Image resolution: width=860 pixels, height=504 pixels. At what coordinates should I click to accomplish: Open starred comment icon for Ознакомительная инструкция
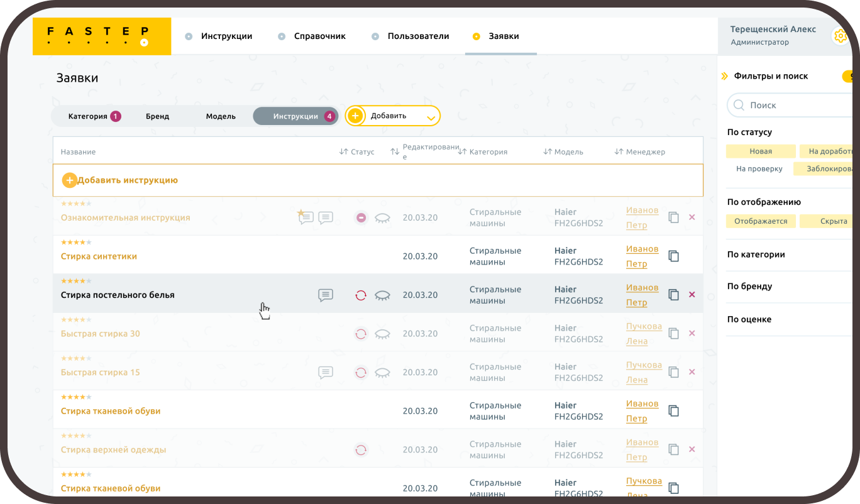click(305, 217)
